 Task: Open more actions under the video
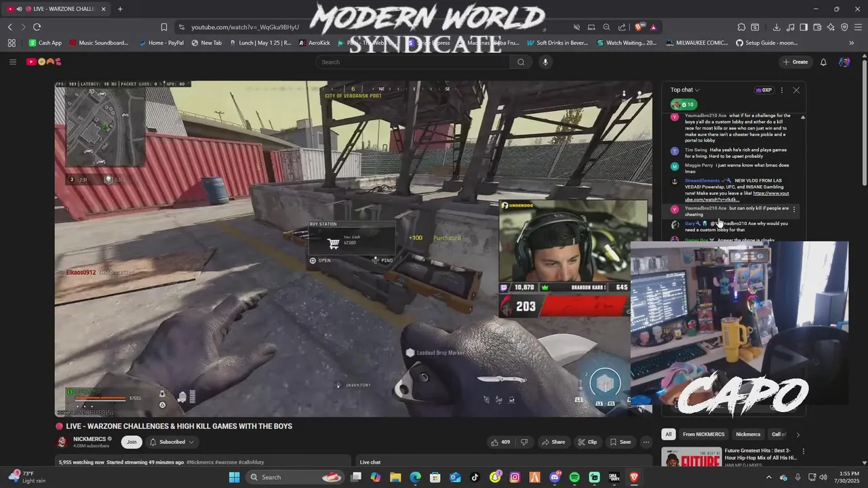646,442
